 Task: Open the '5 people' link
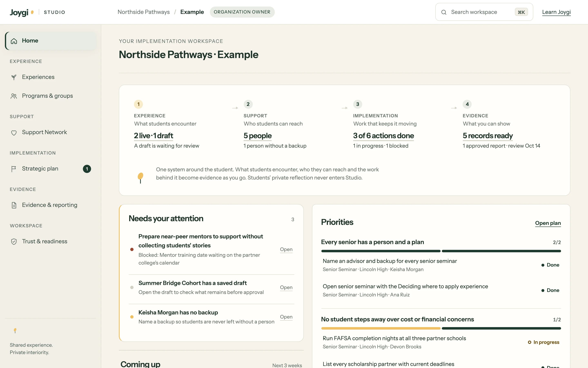(x=257, y=136)
